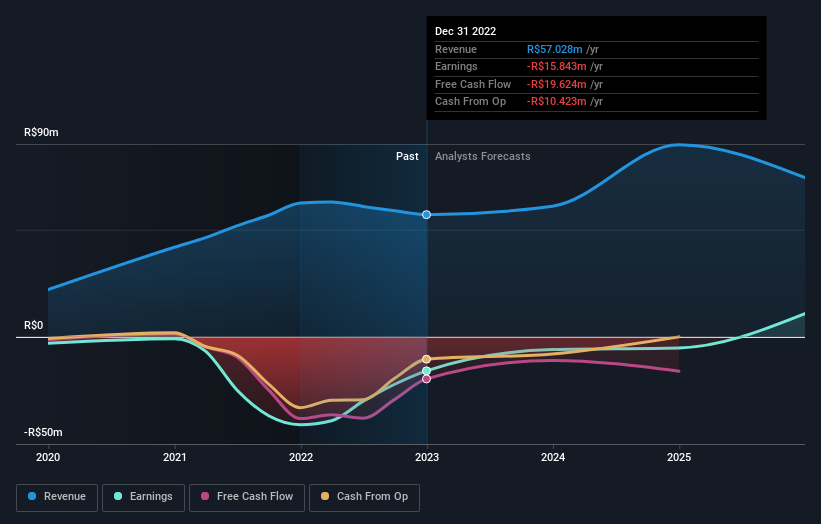The height and width of the screenshot is (524, 821).
Task: Click the 2024 x-axis label
Action: 553,457
